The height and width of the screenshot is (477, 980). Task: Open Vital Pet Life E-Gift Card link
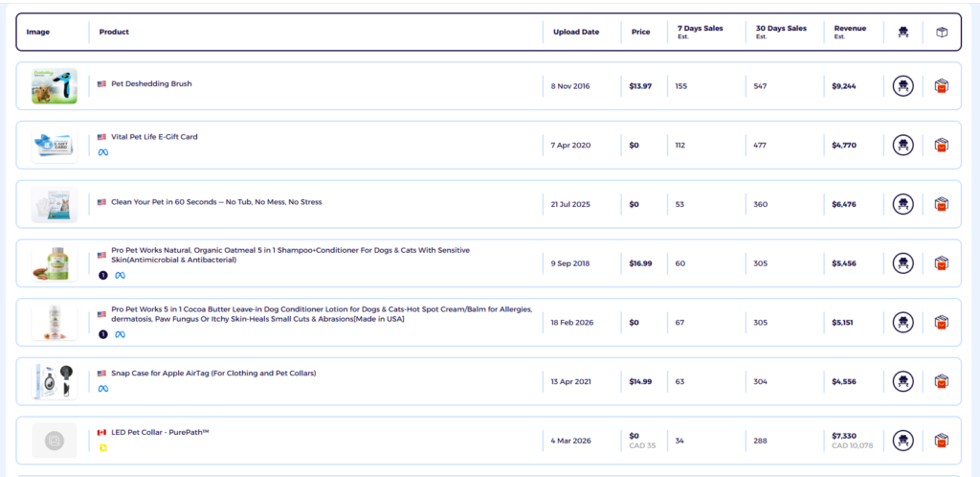[154, 137]
